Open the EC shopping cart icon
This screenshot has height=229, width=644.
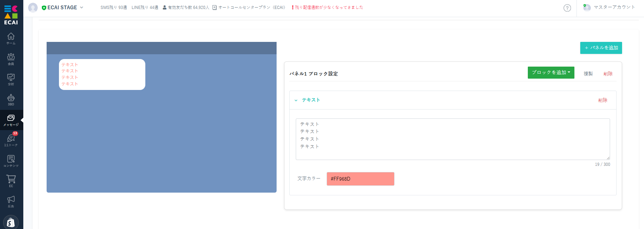click(x=11, y=181)
